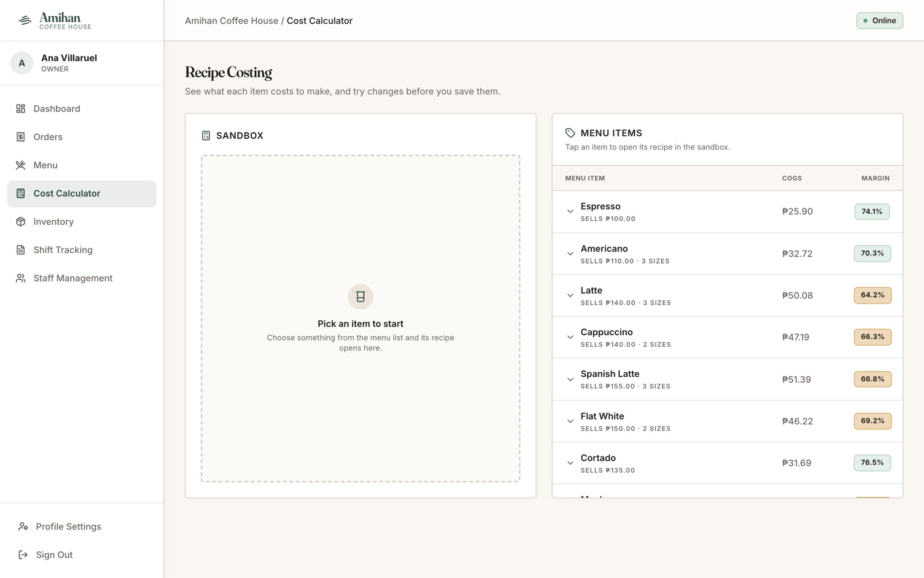
Task: Click the Shift Tracking document icon
Action: coord(21,250)
